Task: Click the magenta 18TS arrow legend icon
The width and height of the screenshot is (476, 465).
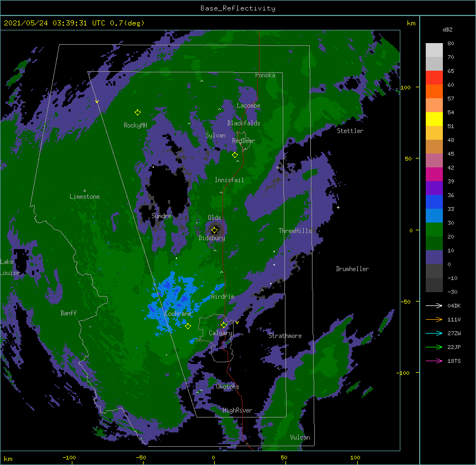Action: click(x=434, y=361)
